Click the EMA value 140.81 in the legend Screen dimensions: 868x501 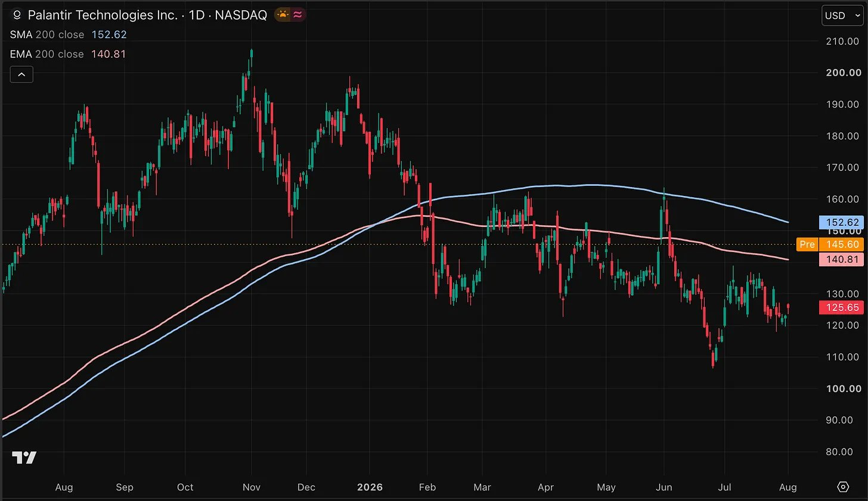108,54
